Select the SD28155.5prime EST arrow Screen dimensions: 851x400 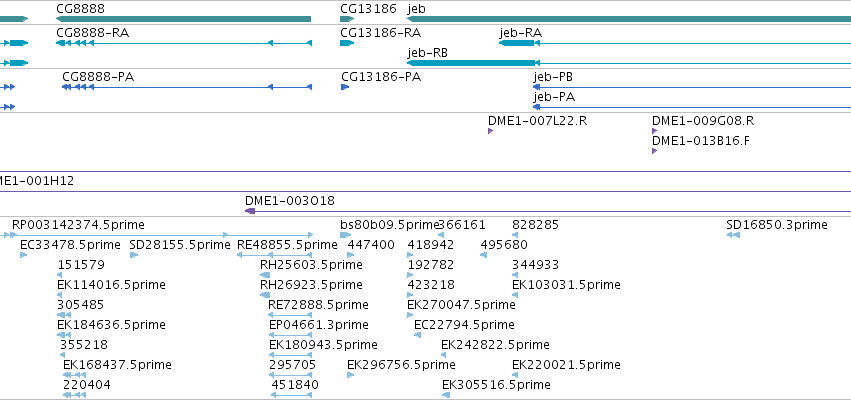tap(134, 255)
